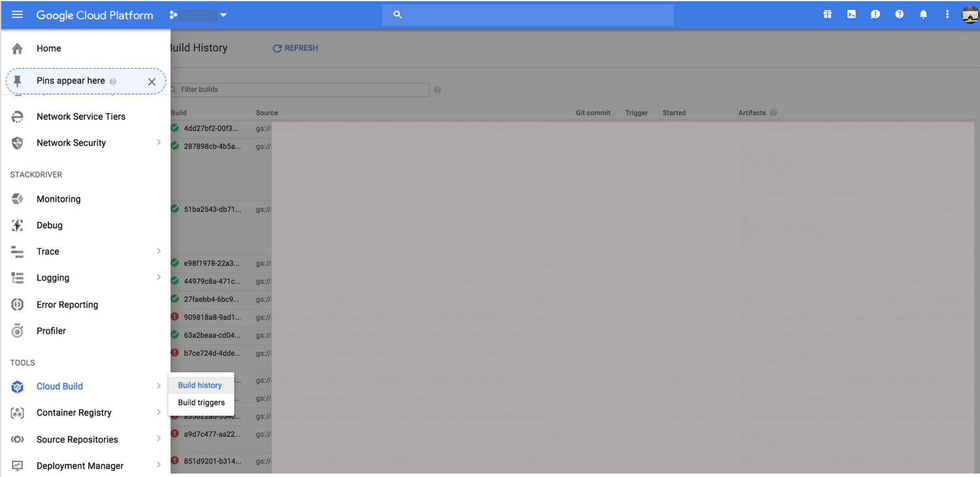Open the notifications bell

[x=923, y=14]
